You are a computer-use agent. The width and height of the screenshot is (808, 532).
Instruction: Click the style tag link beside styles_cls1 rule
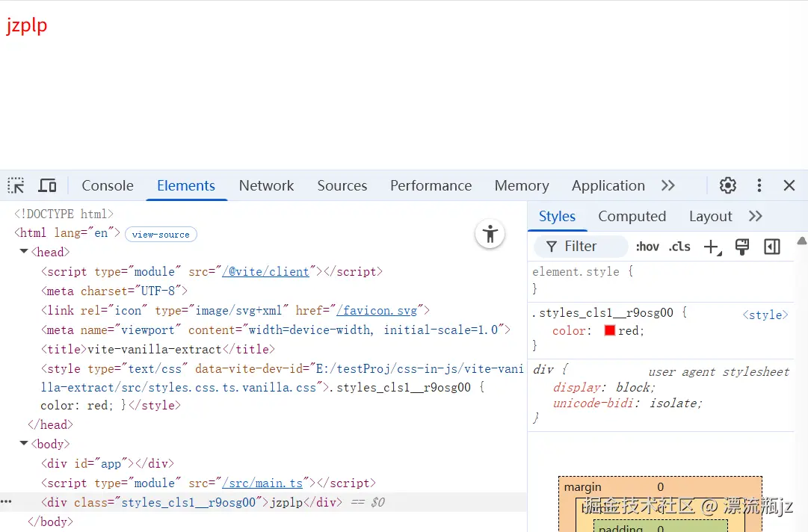coord(765,315)
